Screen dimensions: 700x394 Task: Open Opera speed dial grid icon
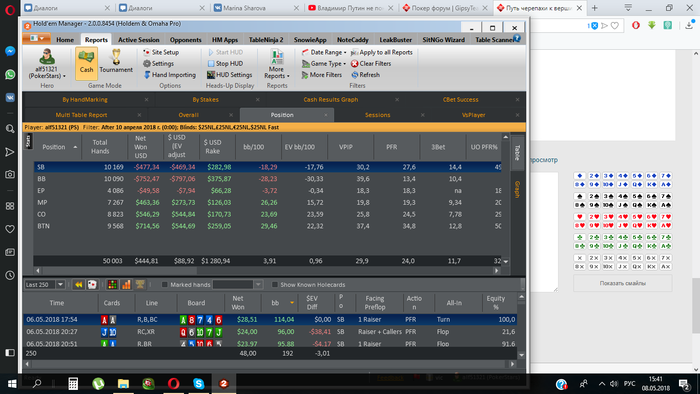[10, 206]
